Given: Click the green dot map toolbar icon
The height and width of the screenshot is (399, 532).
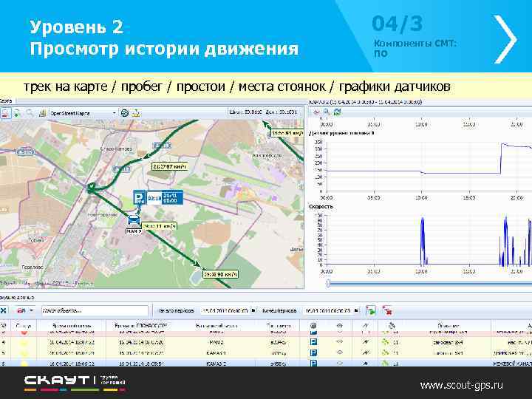Looking at the screenshot, I should tap(17, 113).
